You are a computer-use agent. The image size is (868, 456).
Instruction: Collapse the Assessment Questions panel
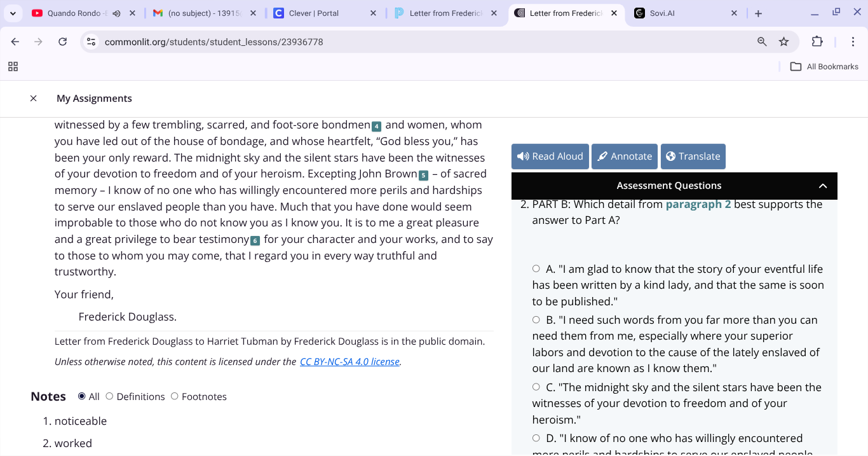coord(823,186)
